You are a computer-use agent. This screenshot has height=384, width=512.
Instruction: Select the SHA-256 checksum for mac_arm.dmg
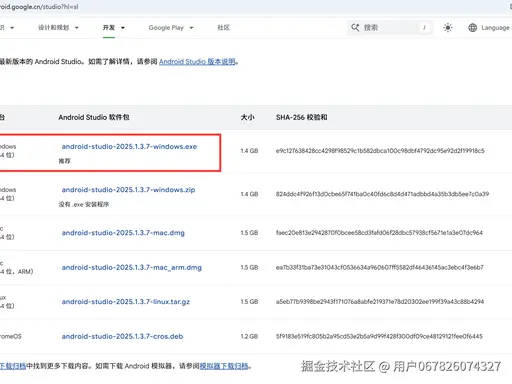(x=379, y=267)
